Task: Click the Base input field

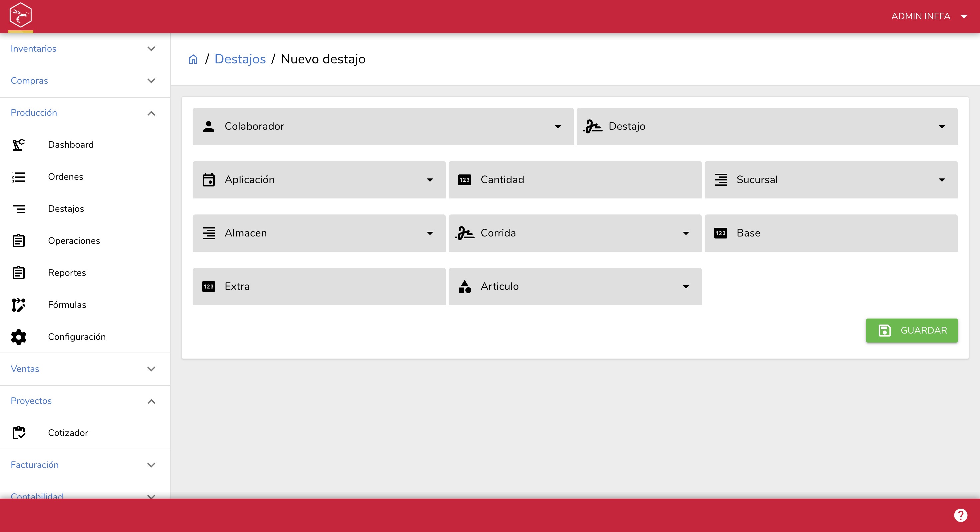Action: (831, 233)
